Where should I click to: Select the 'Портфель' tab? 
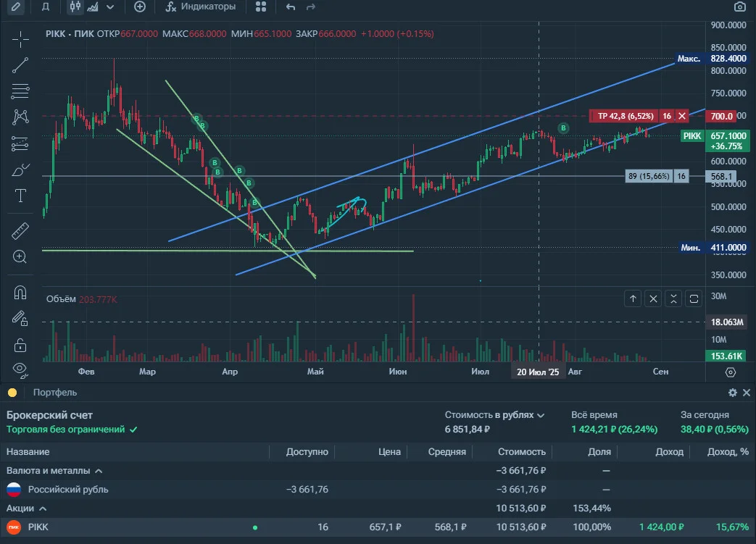(55, 393)
